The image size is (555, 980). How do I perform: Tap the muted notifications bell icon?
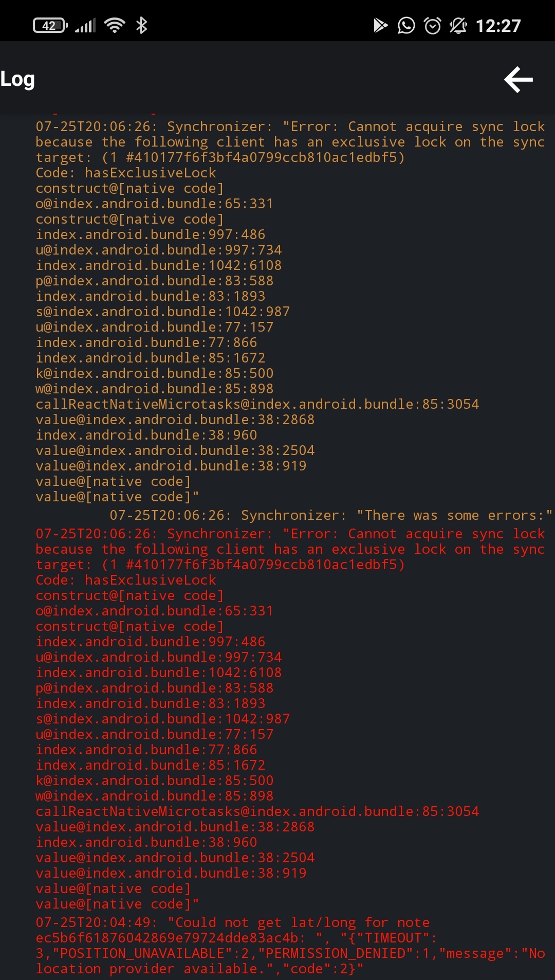pyautogui.click(x=459, y=25)
